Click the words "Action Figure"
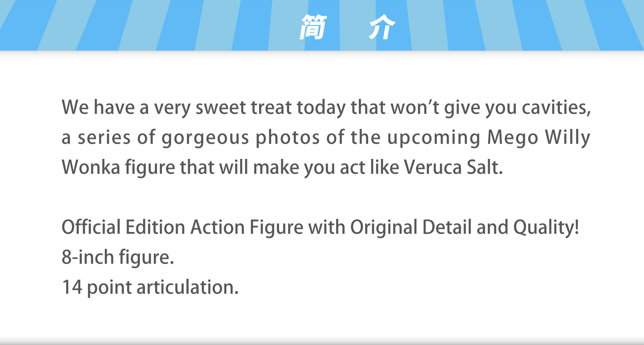Viewport: 644px width, 345px height. coord(247,227)
